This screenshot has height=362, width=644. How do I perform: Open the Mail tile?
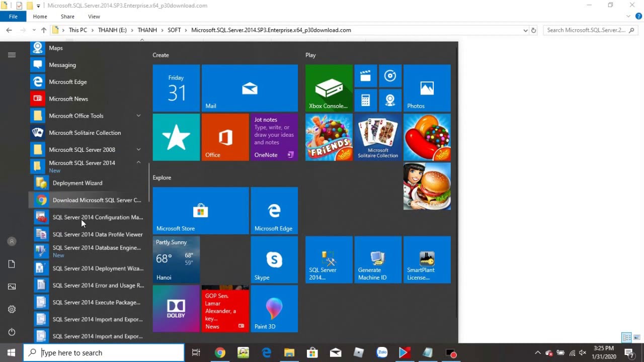(250, 88)
